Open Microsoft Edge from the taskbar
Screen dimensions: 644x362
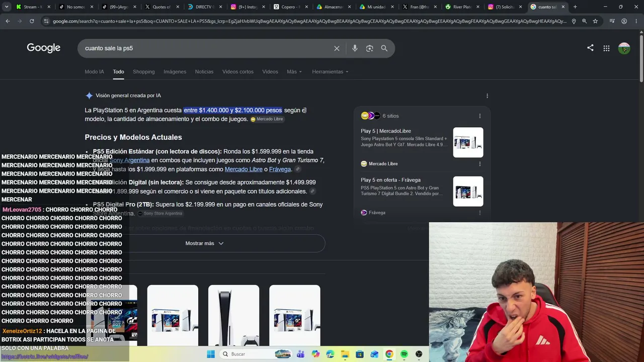tap(330, 354)
